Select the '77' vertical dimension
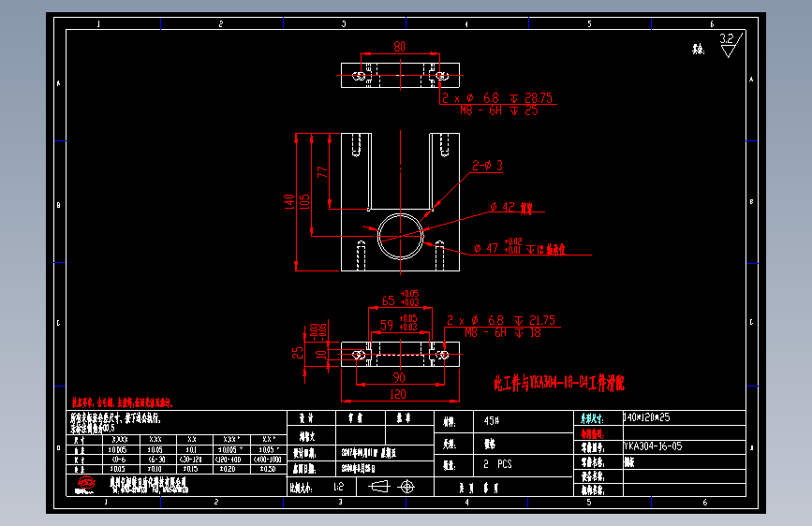This screenshot has height=526, width=812. click(322, 172)
